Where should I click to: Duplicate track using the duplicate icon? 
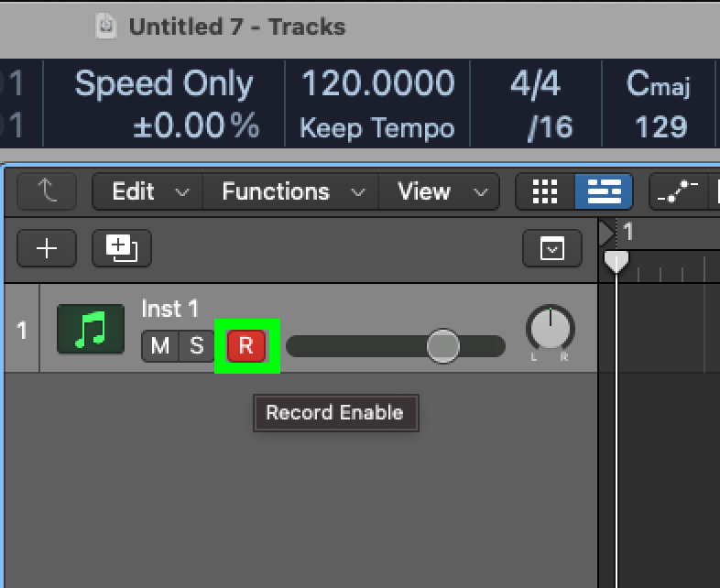pos(122,248)
